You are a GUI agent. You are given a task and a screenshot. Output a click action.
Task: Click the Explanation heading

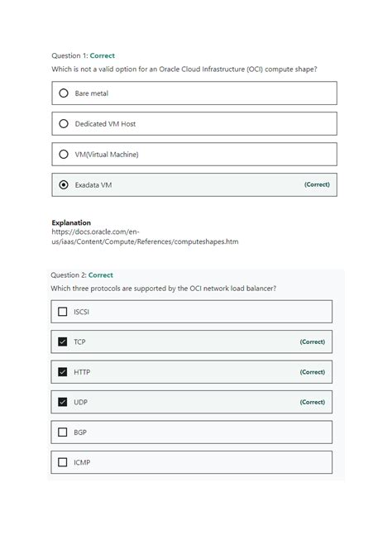pyautogui.click(x=71, y=222)
